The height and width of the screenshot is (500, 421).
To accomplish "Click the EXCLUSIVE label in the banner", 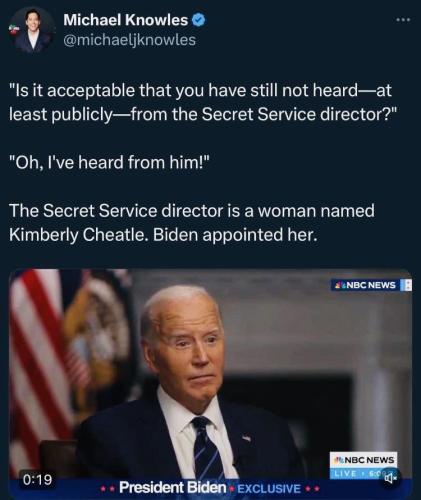I will pyautogui.click(x=269, y=489).
